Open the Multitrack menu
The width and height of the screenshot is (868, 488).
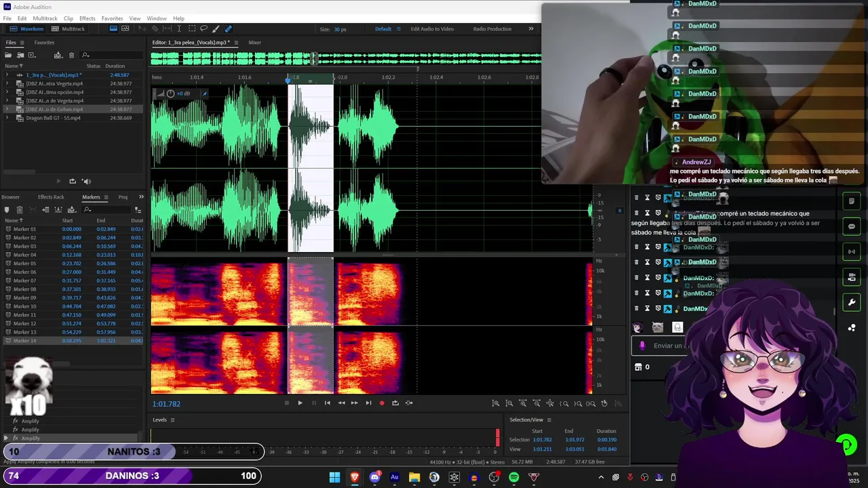coord(45,18)
